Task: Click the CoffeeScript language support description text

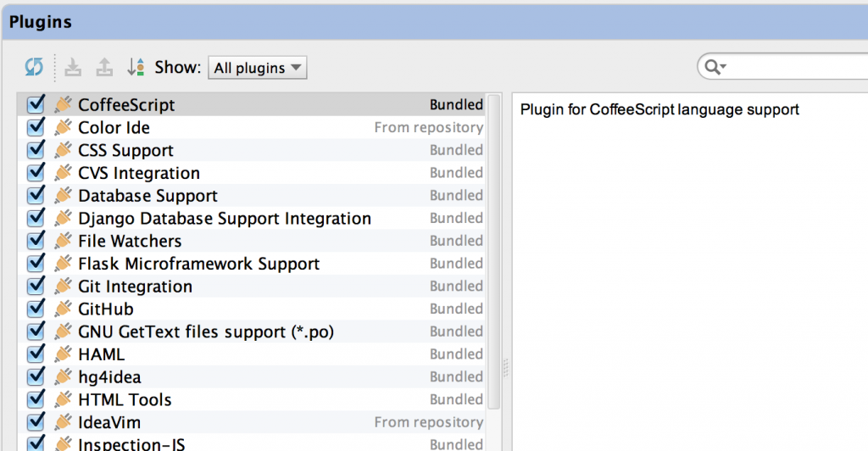Action: click(x=659, y=109)
